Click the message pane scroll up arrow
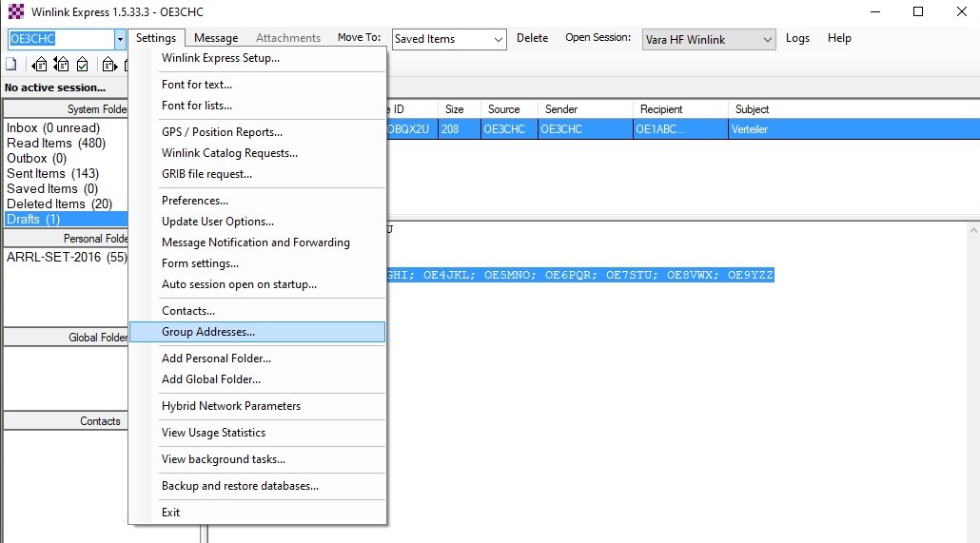Screen dimensions: 980x543 [973, 230]
